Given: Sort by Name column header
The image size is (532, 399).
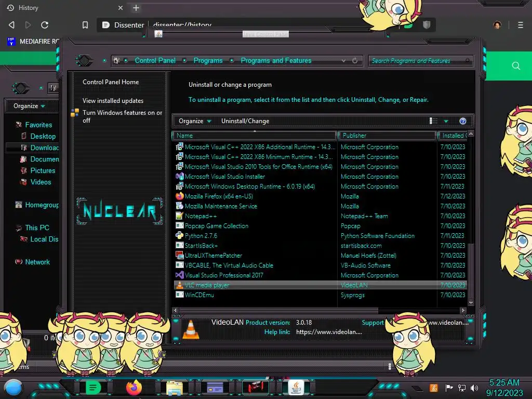Looking at the screenshot, I should coord(255,136).
